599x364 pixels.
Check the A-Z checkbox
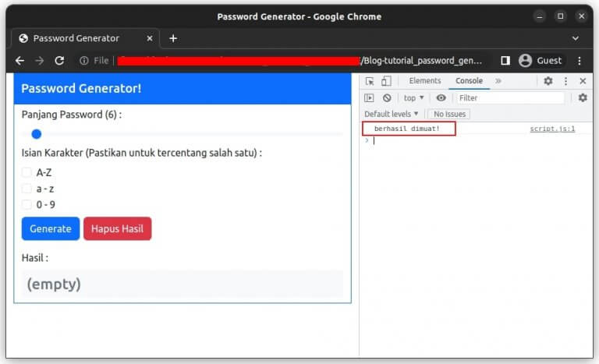point(27,172)
